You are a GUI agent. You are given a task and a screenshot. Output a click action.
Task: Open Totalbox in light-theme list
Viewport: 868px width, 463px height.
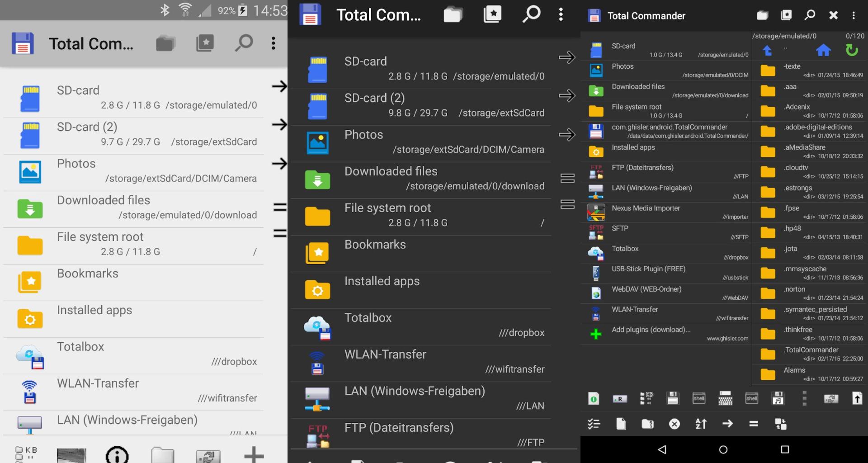(x=133, y=355)
